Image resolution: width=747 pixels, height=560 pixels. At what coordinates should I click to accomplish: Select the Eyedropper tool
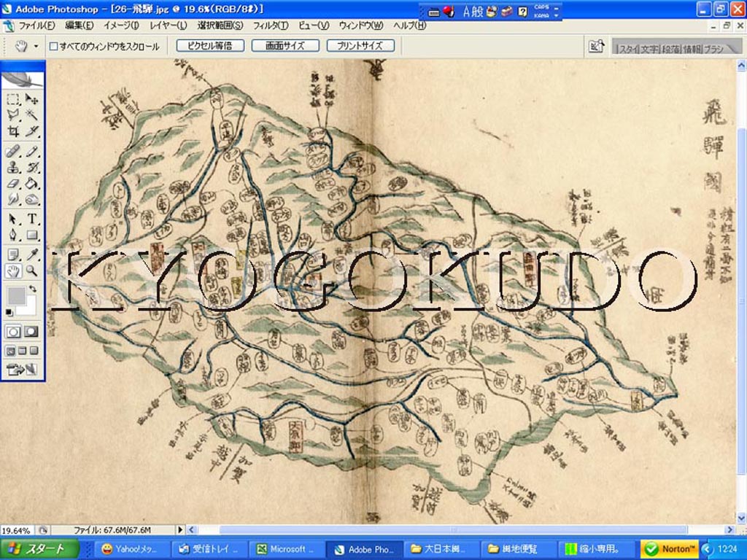tap(31, 255)
